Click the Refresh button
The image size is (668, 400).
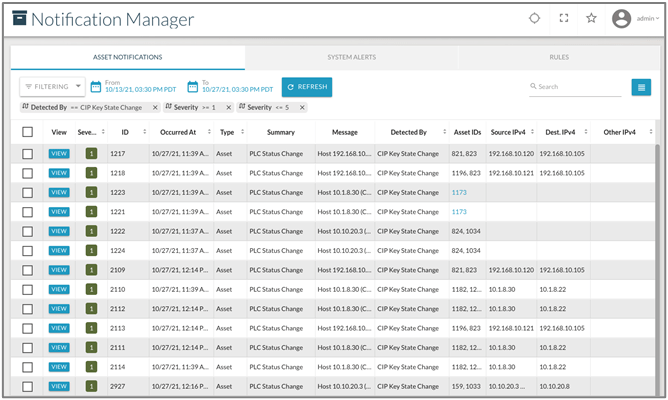pos(307,87)
